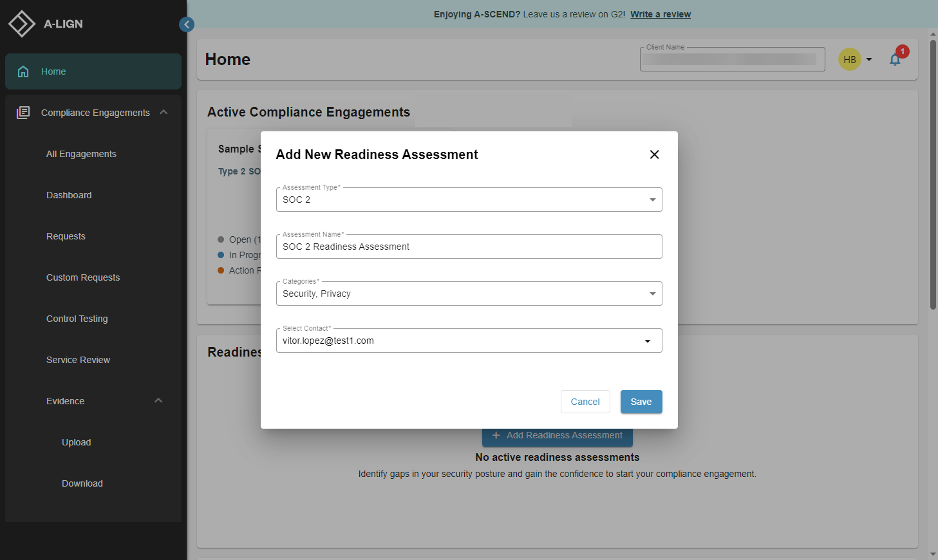Open the profile menu arrow beside HB
938x560 pixels.
869,59
